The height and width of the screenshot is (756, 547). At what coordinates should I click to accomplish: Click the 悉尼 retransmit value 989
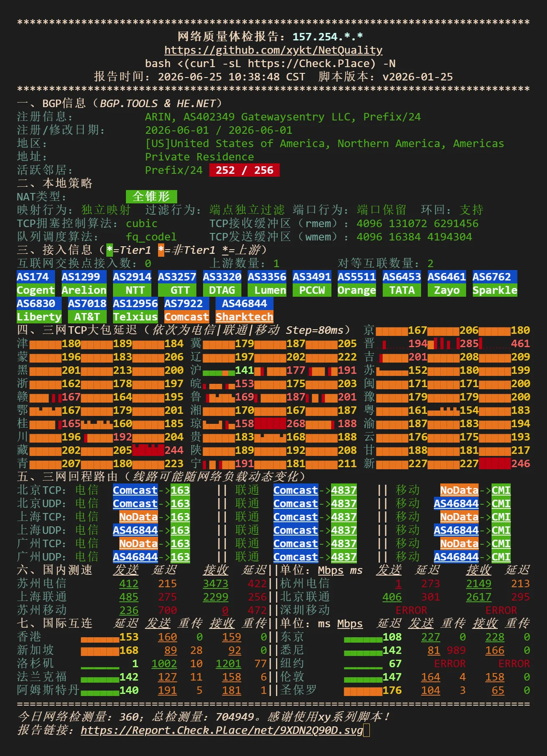pos(456,650)
